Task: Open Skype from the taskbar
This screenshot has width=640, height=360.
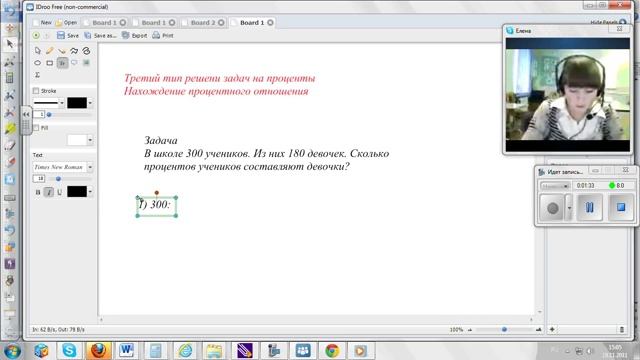Action: pos(69,350)
